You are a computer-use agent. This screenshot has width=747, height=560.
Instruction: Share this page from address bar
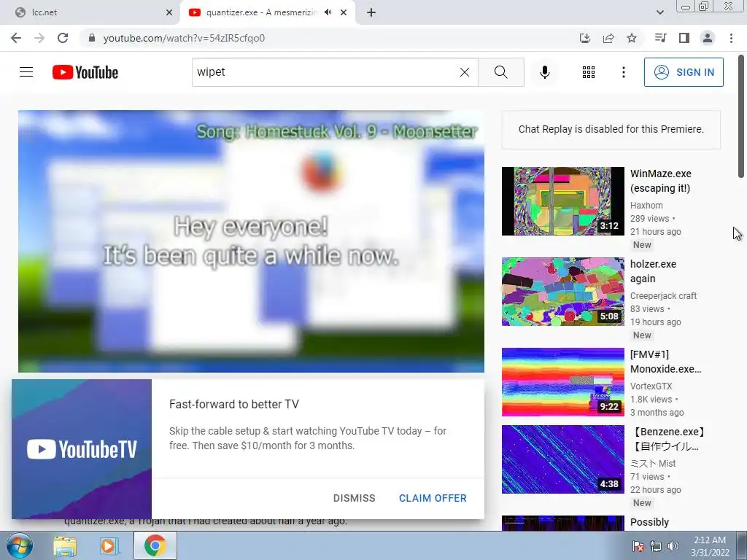click(x=608, y=38)
